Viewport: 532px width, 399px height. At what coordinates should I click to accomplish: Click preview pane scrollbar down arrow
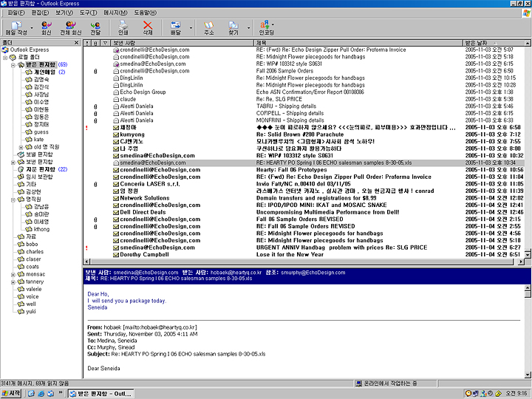(x=528, y=375)
